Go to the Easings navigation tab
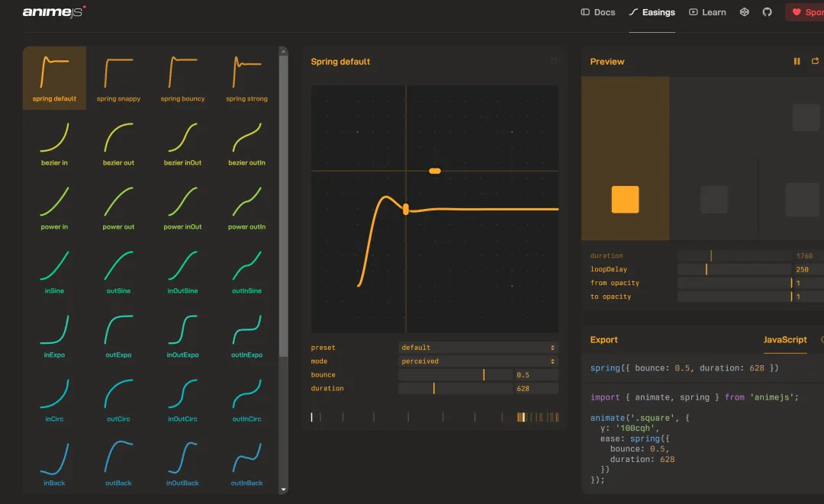 point(652,12)
